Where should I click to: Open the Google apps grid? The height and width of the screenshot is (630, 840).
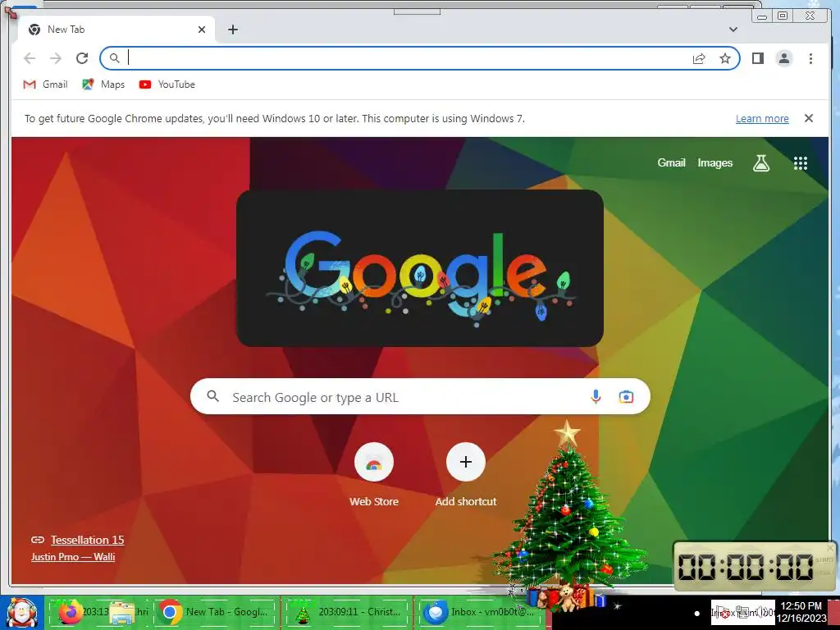click(x=801, y=163)
